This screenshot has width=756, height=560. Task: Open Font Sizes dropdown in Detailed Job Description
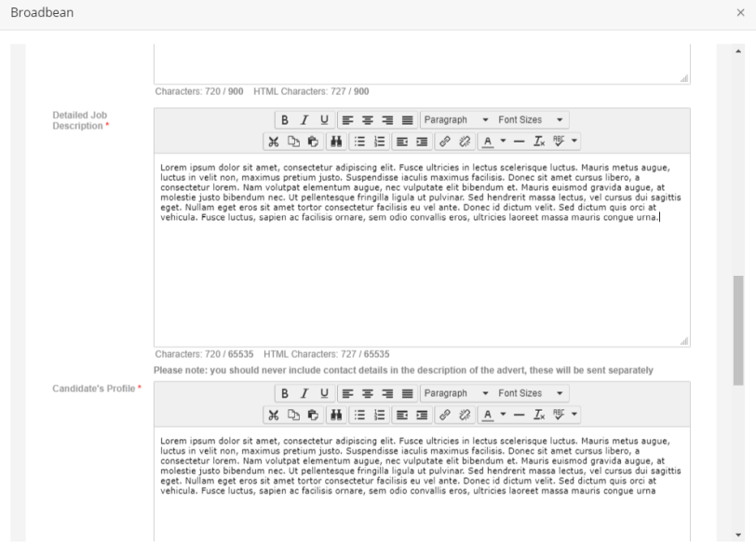531,120
